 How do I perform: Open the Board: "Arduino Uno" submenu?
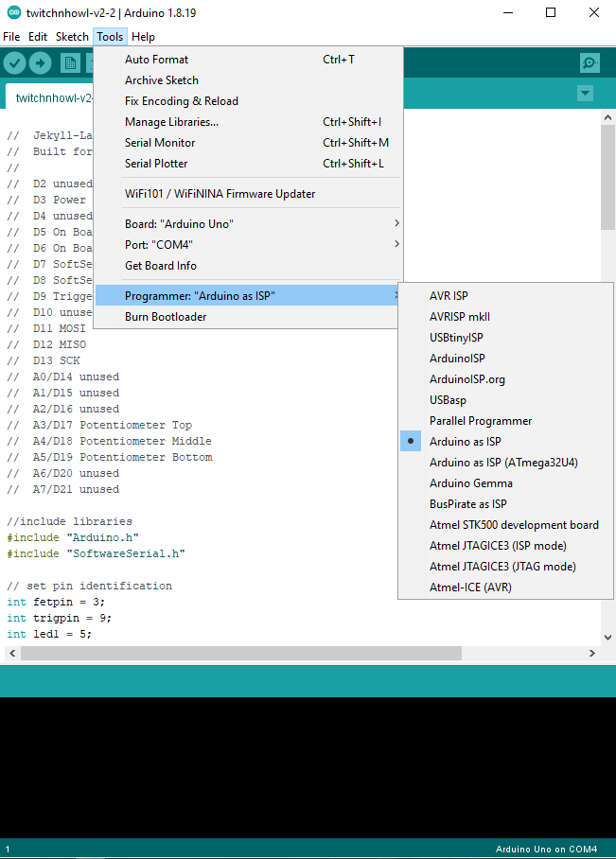tap(248, 223)
